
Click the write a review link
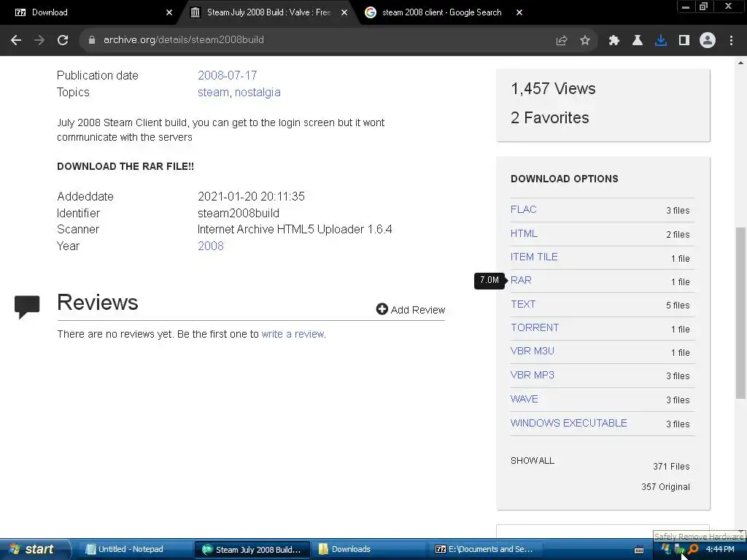point(293,334)
